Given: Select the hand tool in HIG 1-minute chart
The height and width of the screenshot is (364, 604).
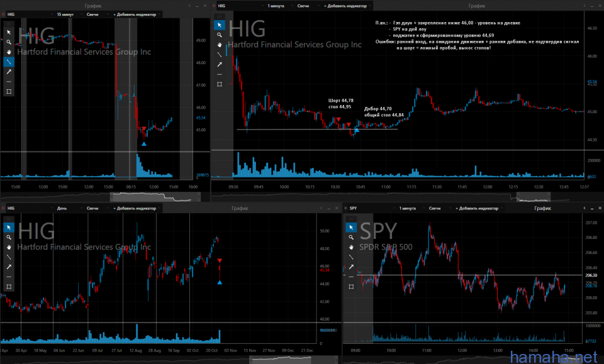Looking at the screenshot, I should pyautogui.click(x=219, y=45).
